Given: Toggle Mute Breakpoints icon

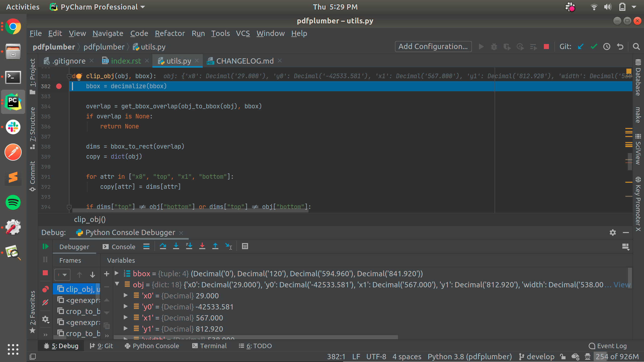Looking at the screenshot, I should (x=45, y=302).
